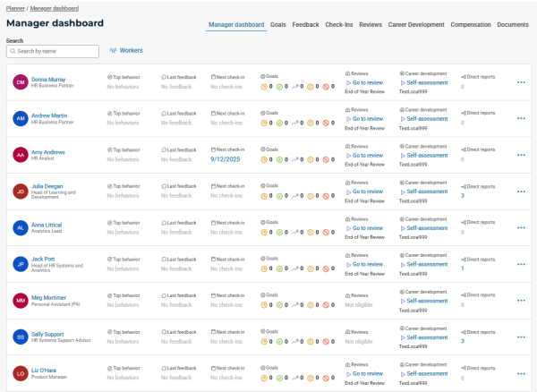Viewport: 537px width, 392px height.
Task: Click Sally Support's SS avatar icon
Action: click(20, 337)
